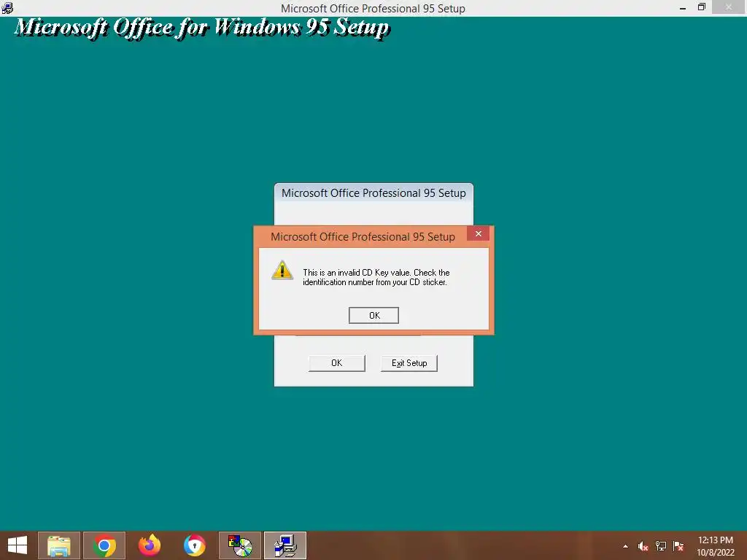The height and width of the screenshot is (560, 747).
Task: Select the Setup computer taskbar icon
Action: pyautogui.click(x=285, y=545)
